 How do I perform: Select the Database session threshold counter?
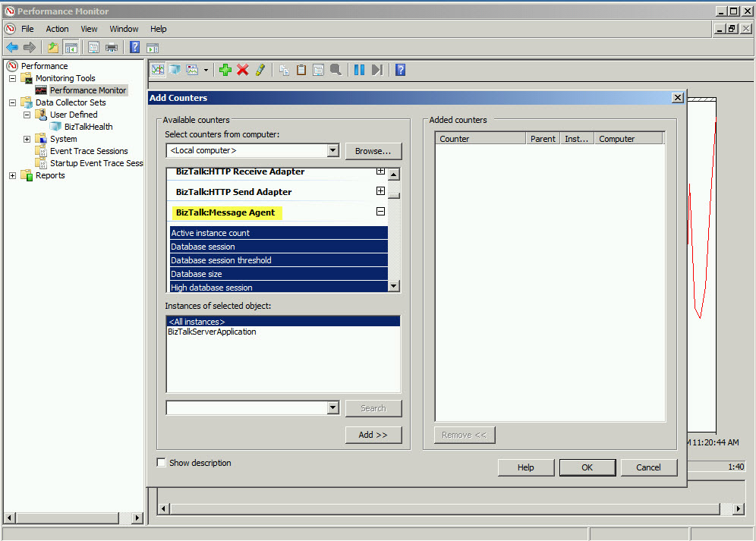tap(279, 260)
